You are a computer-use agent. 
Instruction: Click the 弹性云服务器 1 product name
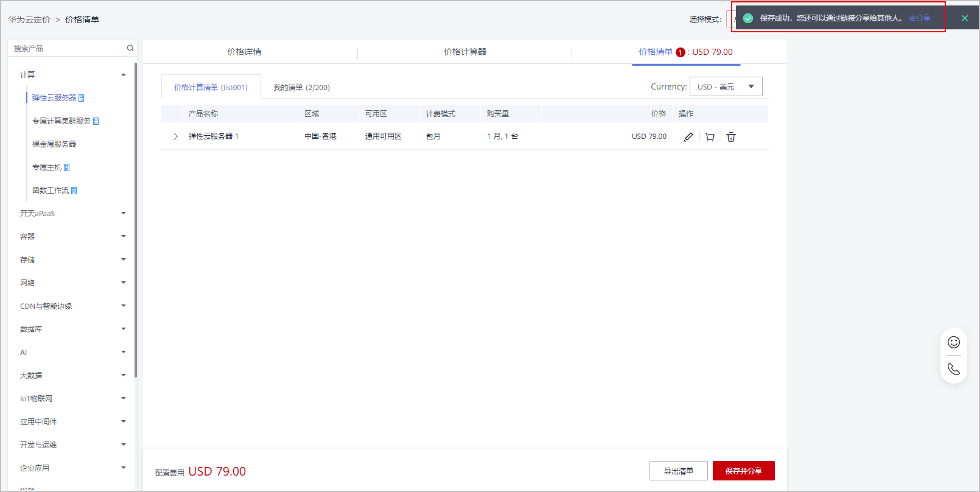pos(214,136)
